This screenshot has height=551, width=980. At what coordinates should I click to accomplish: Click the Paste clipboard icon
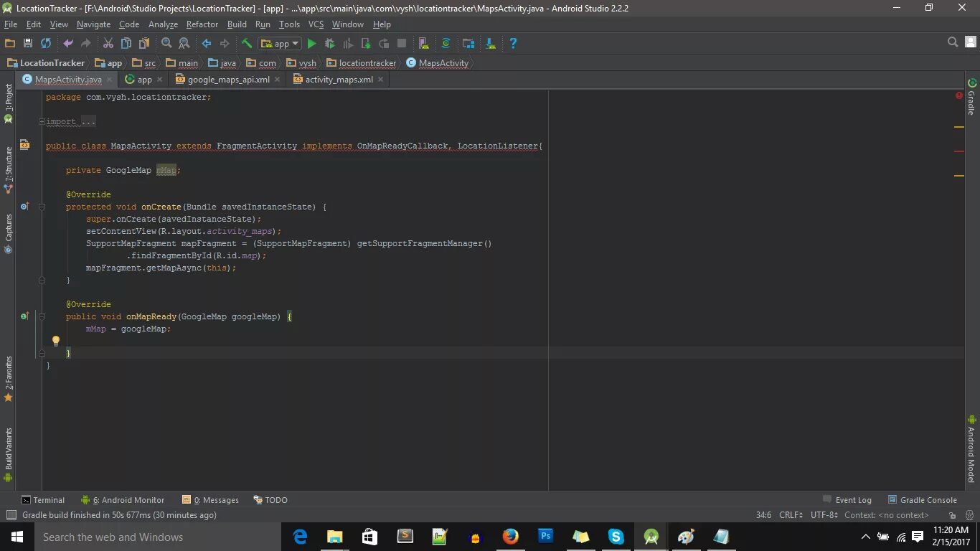tap(144, 43)
